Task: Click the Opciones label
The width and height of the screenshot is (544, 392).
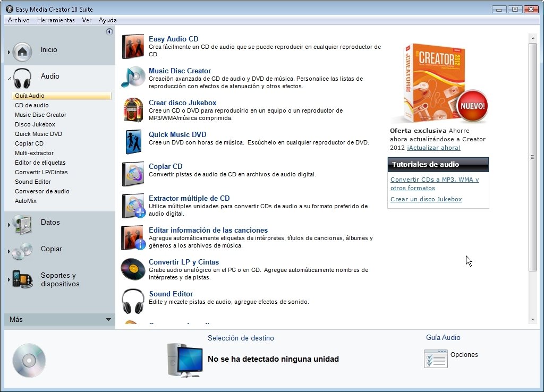Action: point(464,354)
